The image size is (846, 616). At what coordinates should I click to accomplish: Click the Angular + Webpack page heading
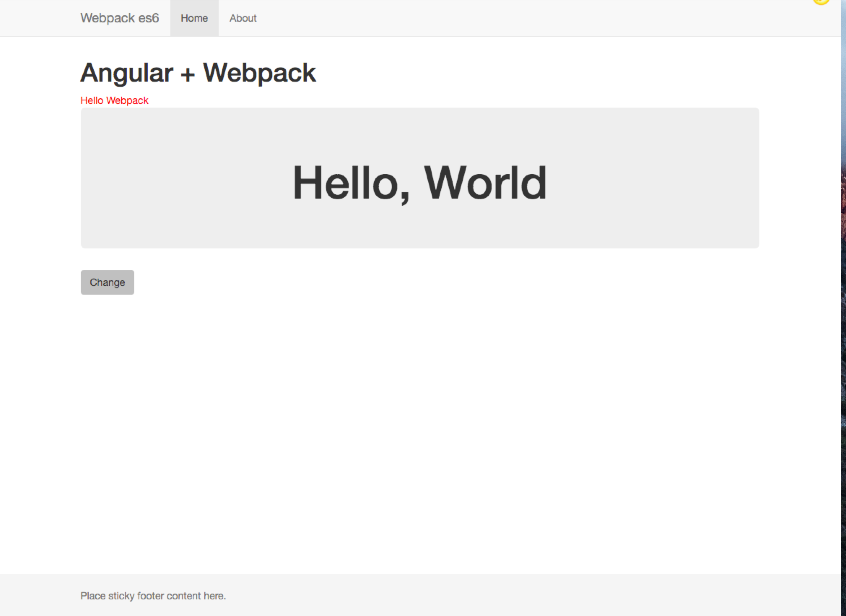click(x=198, y=73)
